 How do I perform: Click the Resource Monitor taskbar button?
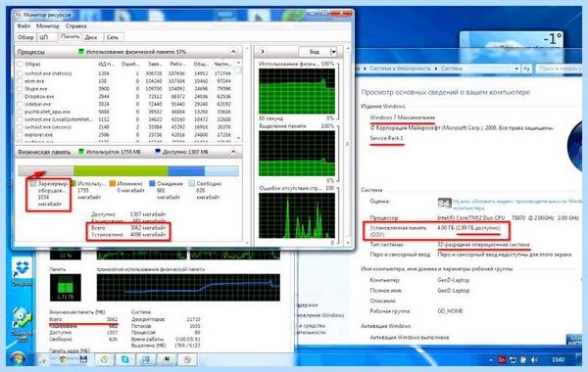pos(187,359)
